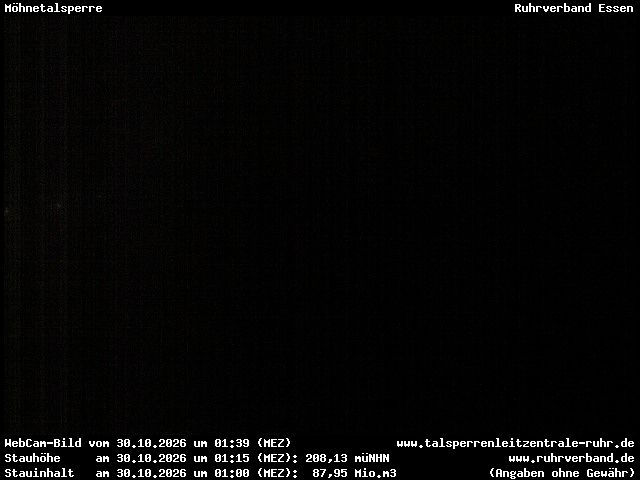The image size is (640, 480).
Task: Click the Ruhrverband Essen label
Action: click(573, 8)
